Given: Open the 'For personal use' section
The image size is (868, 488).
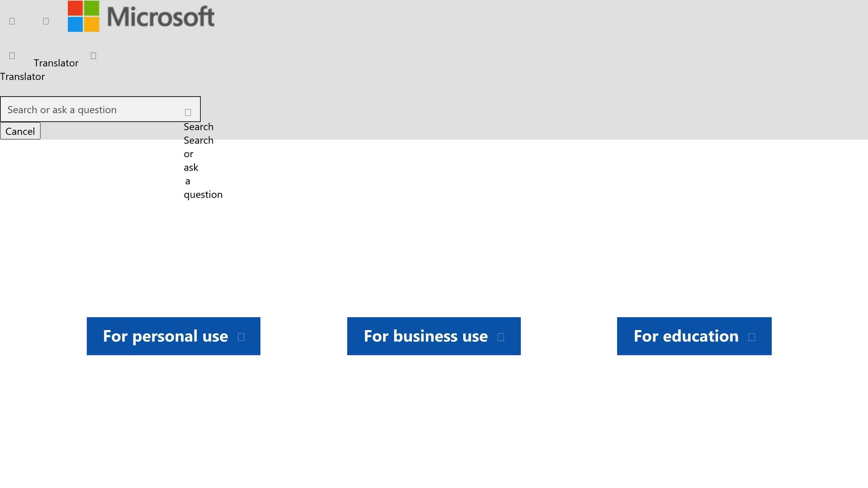Looking at the screenshot, I should 173,336.
